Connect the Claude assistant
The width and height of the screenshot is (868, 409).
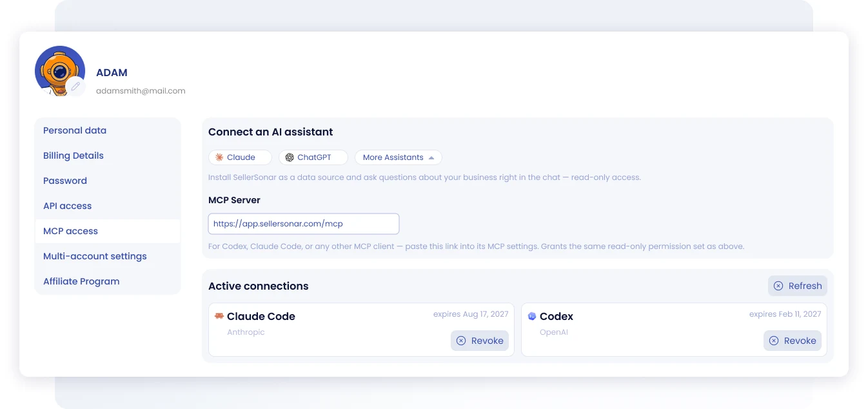tap(240, 157)
